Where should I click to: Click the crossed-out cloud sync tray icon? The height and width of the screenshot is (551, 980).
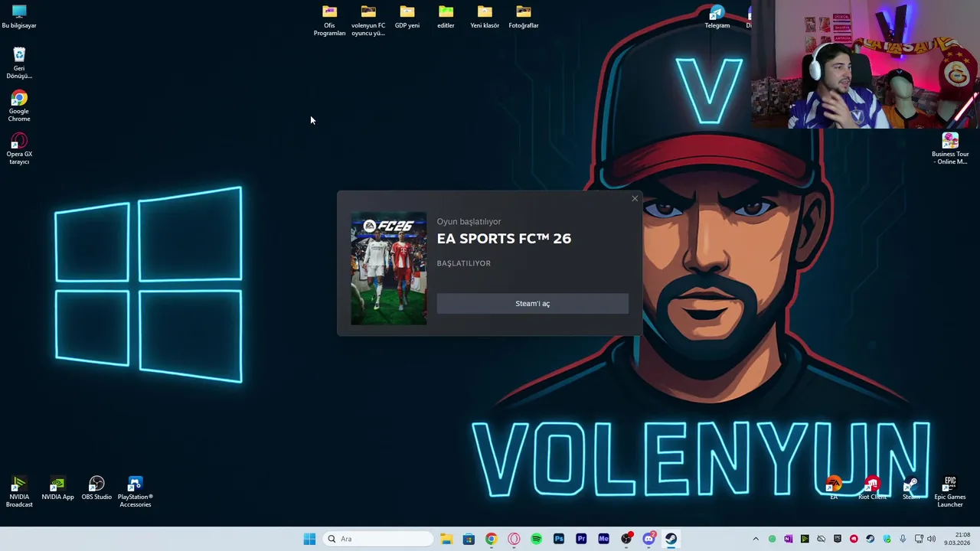click(x=821, y=539)
